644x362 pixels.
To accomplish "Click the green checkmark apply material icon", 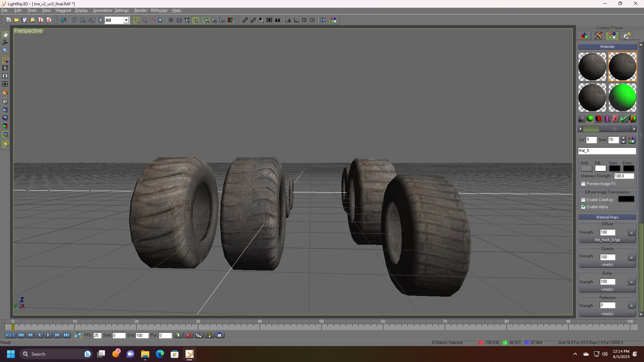I will pyautogui.click(x=624, y=119).
